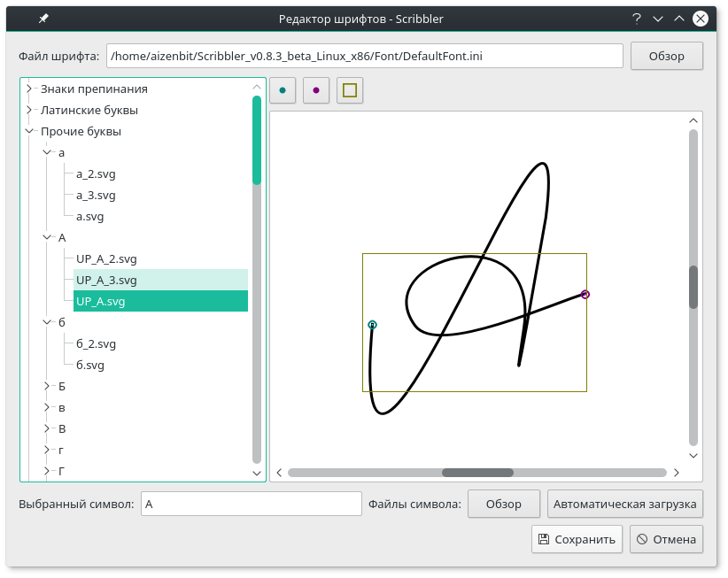Click the Отмена button
Image resolution: width=728 pixels, height=578 pixels.
666,539
